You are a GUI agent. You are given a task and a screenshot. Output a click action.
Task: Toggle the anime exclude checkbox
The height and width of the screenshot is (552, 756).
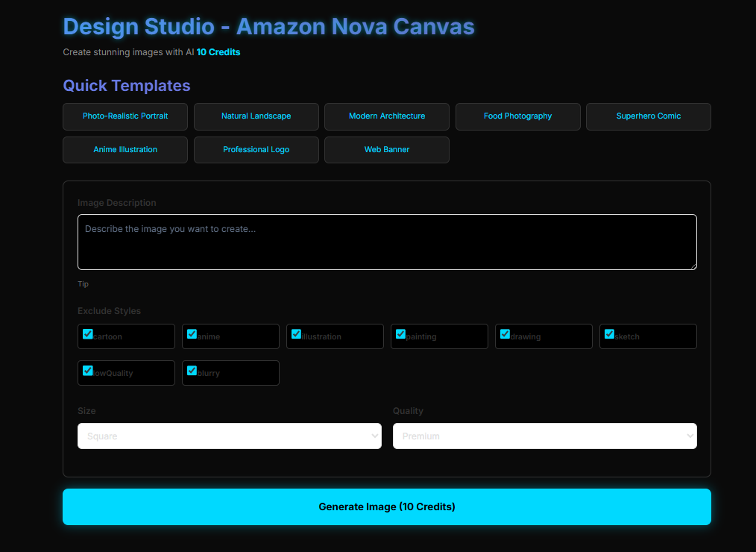[192, 334]
